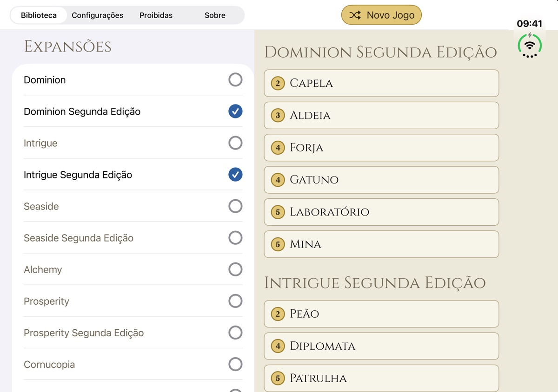
Task: Enable the Prosperity expansion checkbox
Action: pos(235,301)
